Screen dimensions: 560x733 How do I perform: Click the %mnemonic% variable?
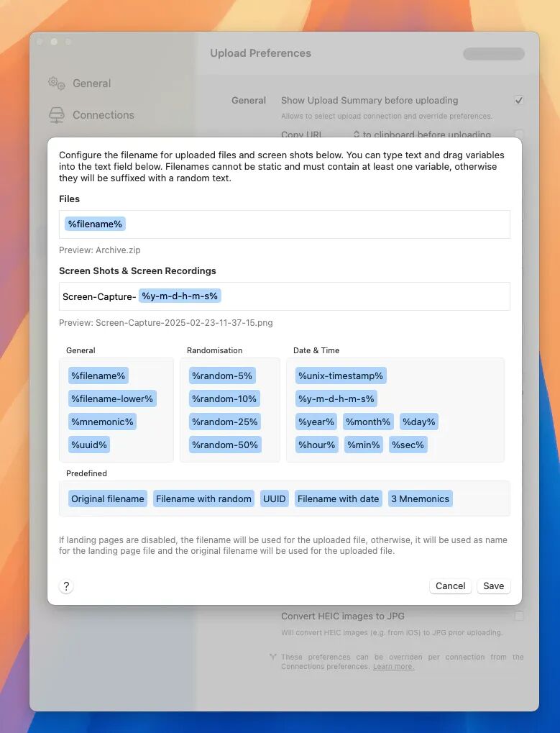(x=102, y=422)
